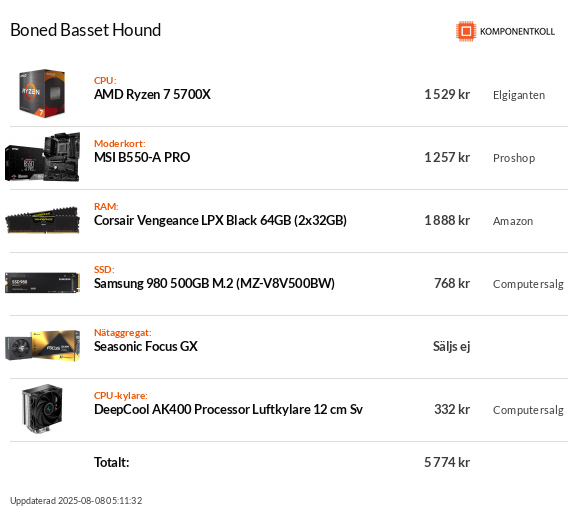Click the 1 529 kr CPU price
The width and height of the screenshot is (577, 514).
(447, 95)
